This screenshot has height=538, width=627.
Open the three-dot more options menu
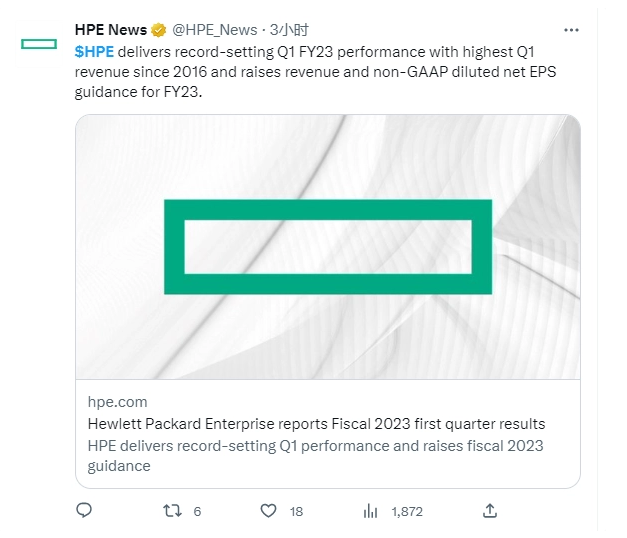point(571,30)
